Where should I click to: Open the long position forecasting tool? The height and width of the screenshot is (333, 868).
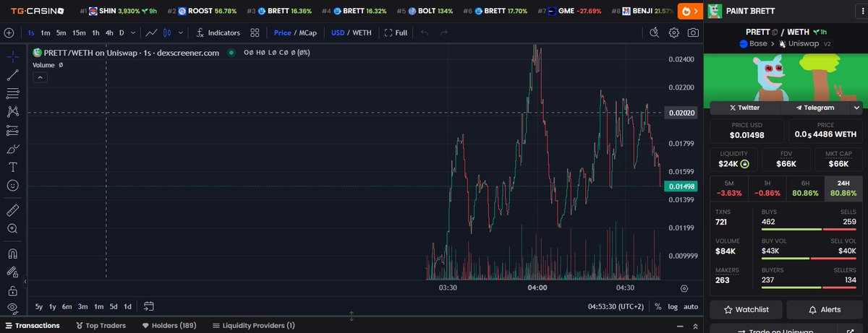point(12,131)
